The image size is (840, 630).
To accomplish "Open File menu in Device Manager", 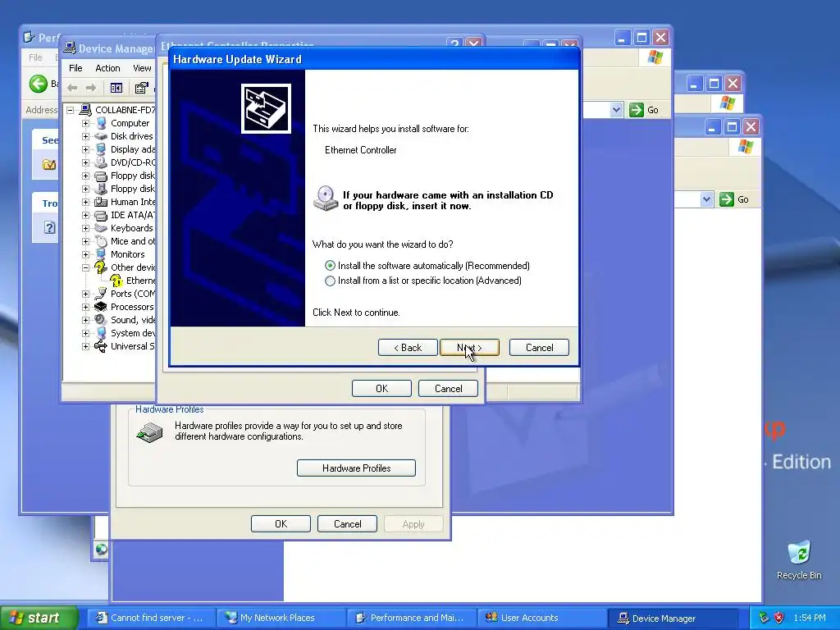I will [75, 68].
